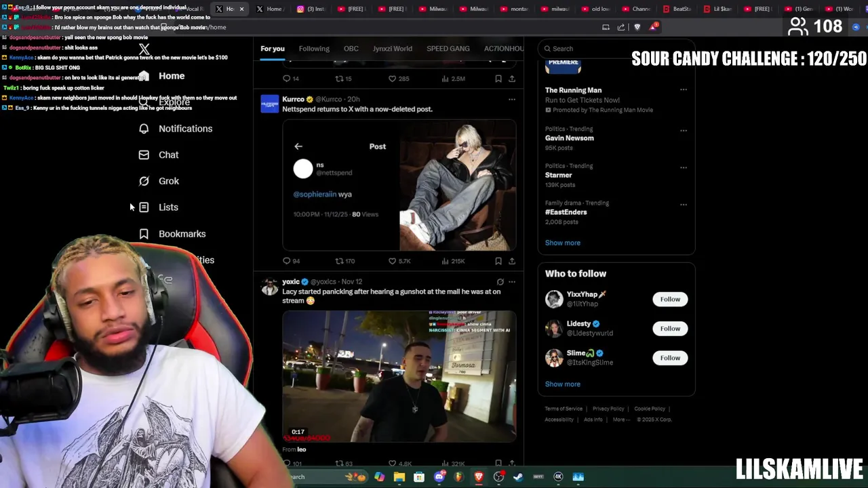Repost Kurrco's post with 170 reposts

point(345,261)
